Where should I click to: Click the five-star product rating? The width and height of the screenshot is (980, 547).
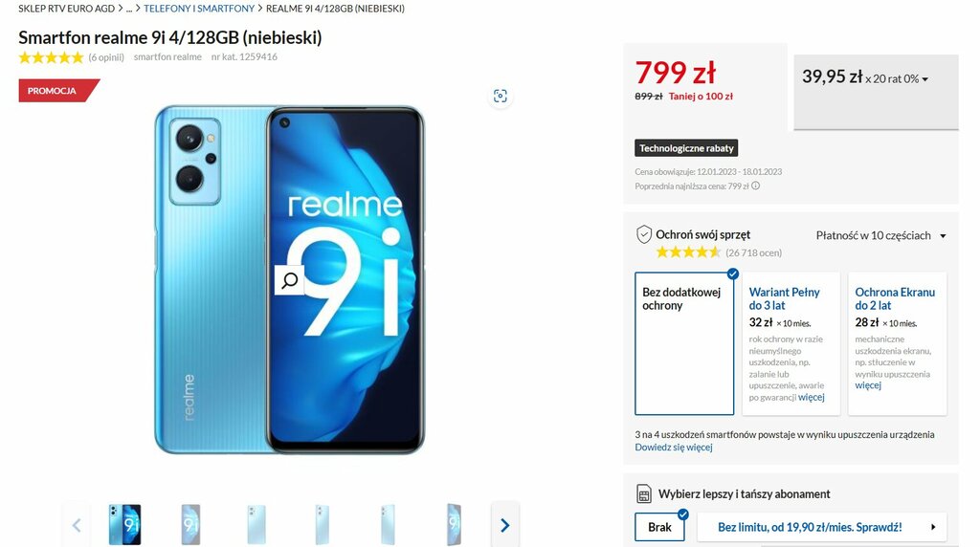pos(51,57)
